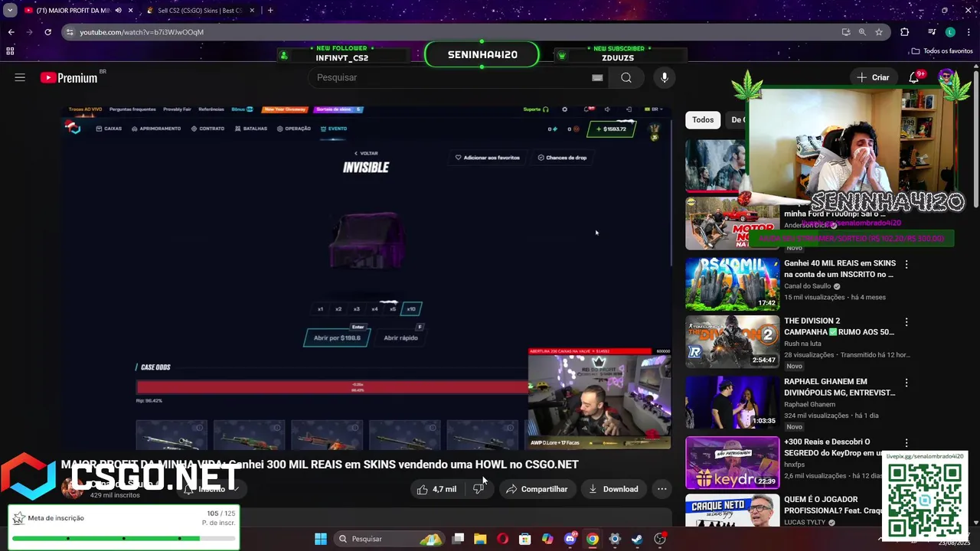Screen dimensions: 980x551
Task: Expand Chrome tab search dropdown
Action: click(10, 11)
